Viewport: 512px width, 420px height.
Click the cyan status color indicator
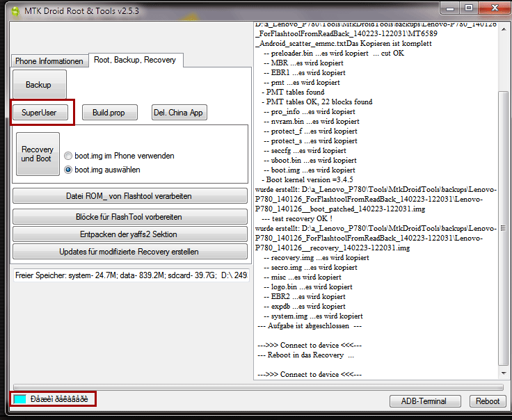click(x=20, y=400)
